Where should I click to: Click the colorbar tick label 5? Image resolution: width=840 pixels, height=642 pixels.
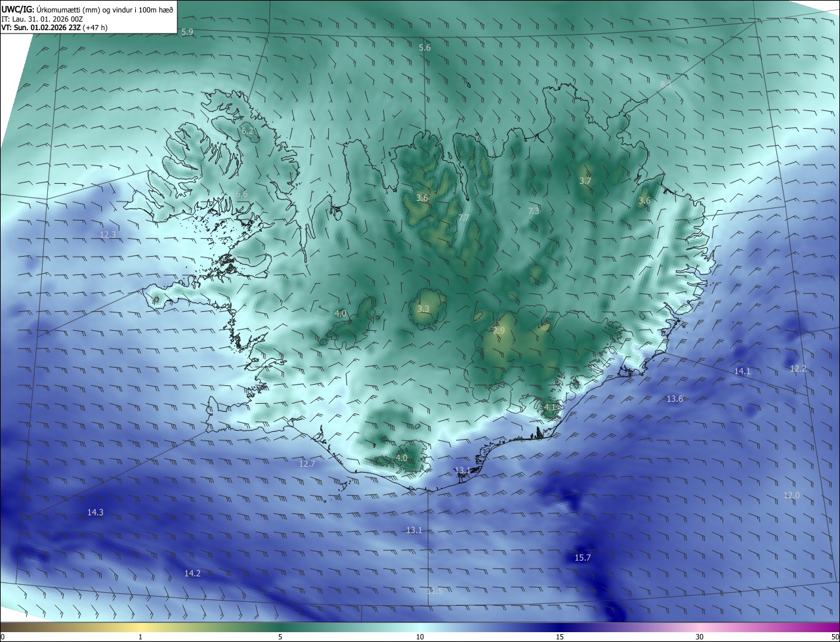click(x=280, y=637)
